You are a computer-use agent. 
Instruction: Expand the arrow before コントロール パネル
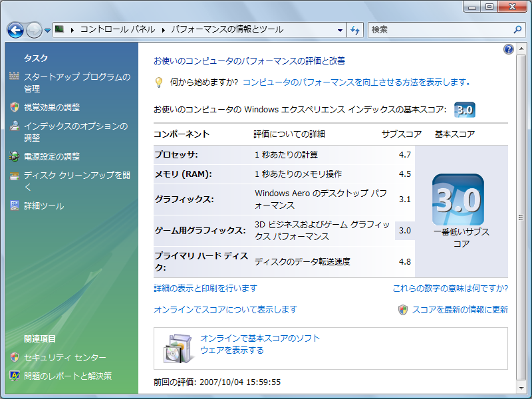click(72, 30)
